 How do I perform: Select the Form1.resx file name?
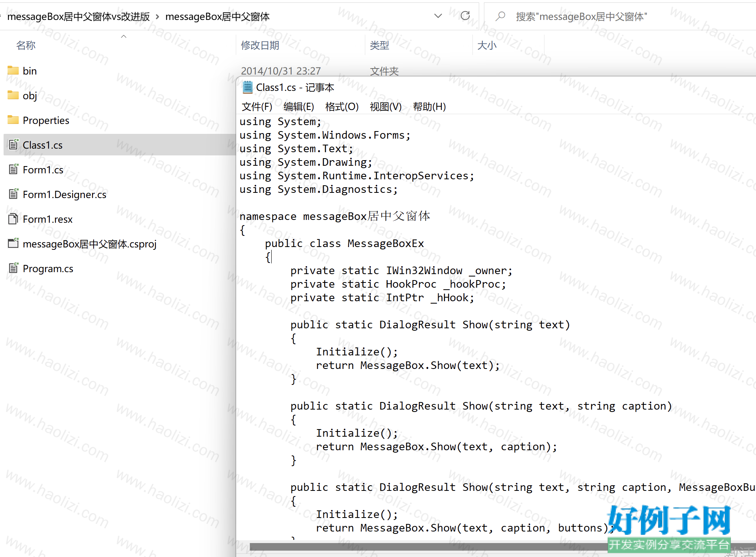pos(48,219)
